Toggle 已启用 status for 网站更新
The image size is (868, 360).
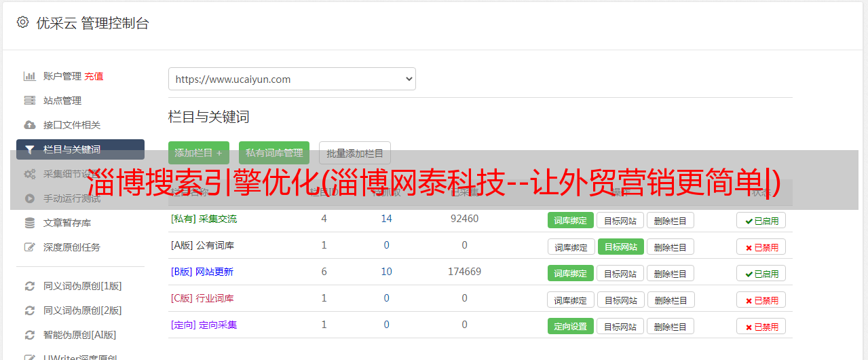click(x=761, y=273)
